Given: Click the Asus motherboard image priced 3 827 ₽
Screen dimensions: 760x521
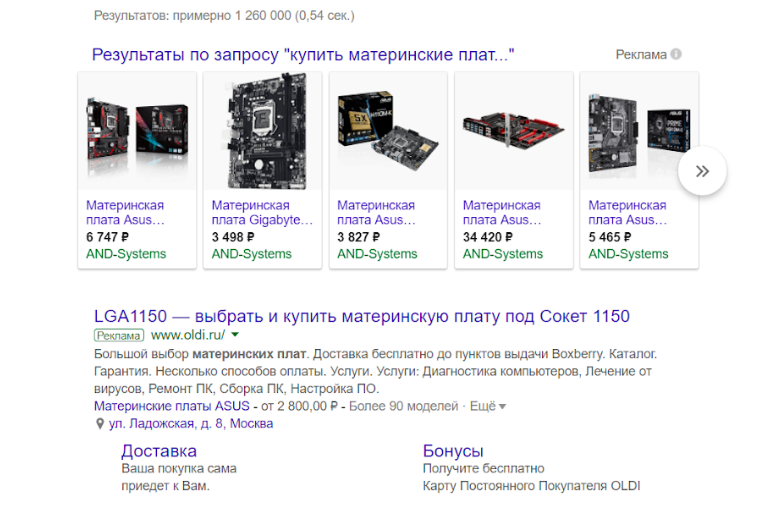Looking at the screenshot, I should pos(388,131).
